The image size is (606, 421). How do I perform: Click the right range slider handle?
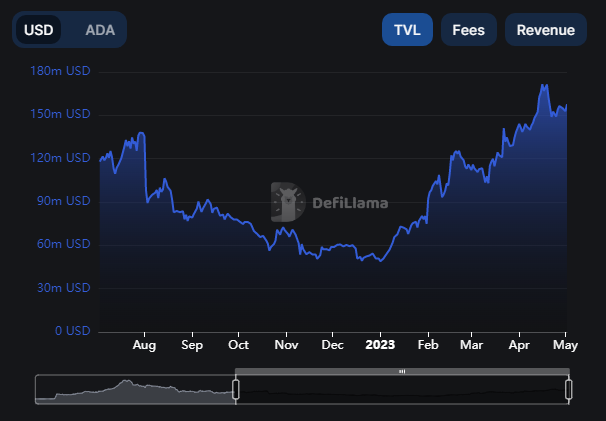click(x=569, y=389)
